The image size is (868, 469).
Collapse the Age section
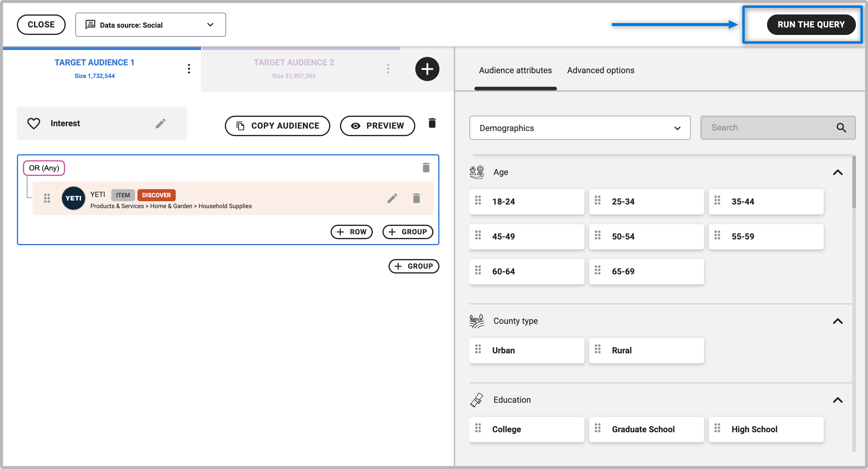(837, 172)
